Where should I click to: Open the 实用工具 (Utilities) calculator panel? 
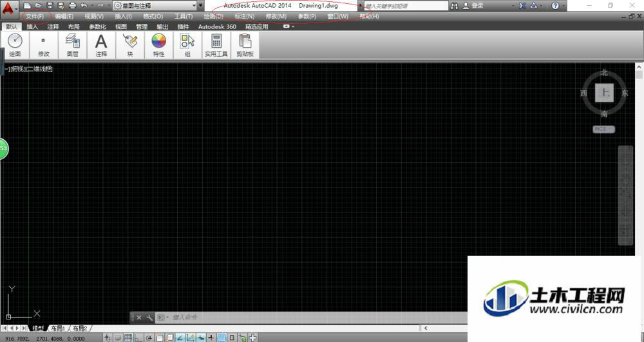(216, 45)
